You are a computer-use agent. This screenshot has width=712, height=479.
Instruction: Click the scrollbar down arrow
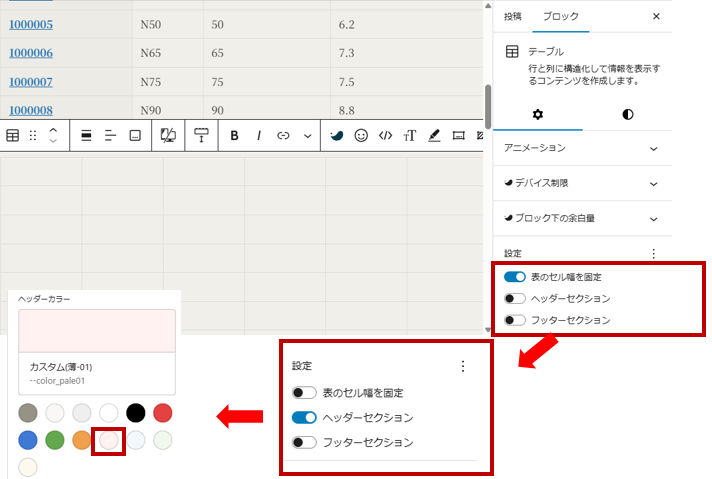point(488,330)
